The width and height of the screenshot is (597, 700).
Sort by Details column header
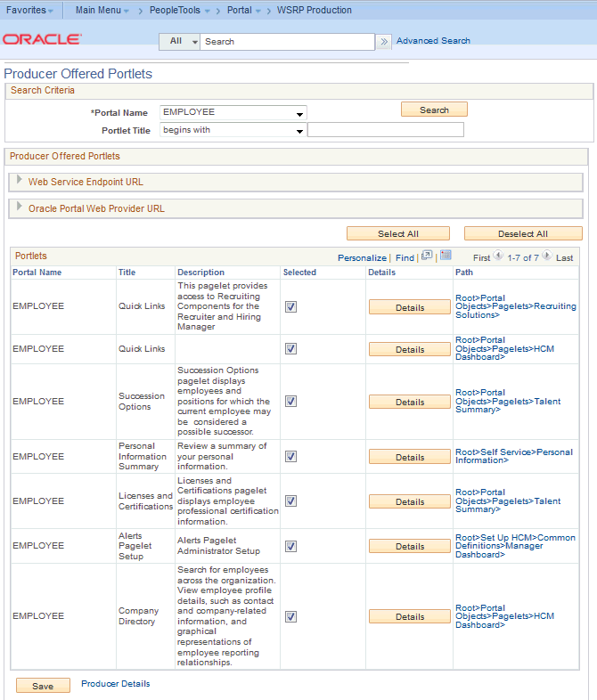click(381, 273)
